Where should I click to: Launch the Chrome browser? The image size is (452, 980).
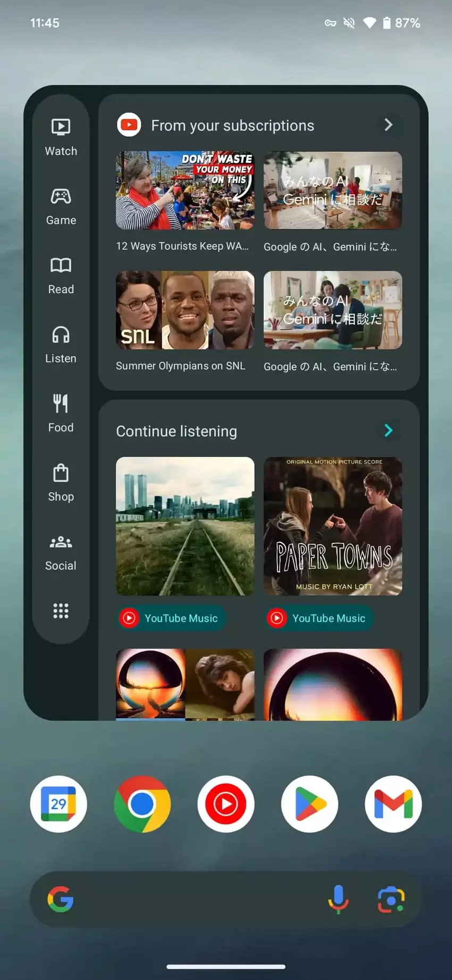142,804
